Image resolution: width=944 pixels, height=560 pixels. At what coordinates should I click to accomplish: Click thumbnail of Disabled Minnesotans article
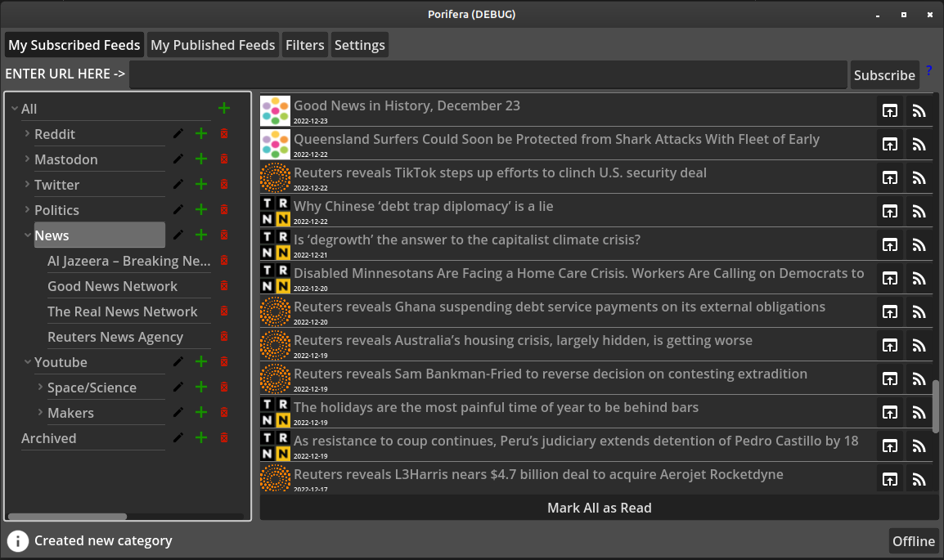pos(275,278)
